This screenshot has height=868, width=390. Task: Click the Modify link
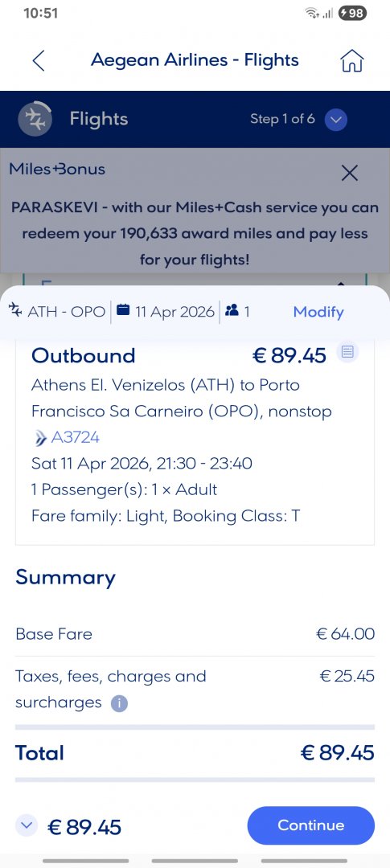tap(318, 312)
